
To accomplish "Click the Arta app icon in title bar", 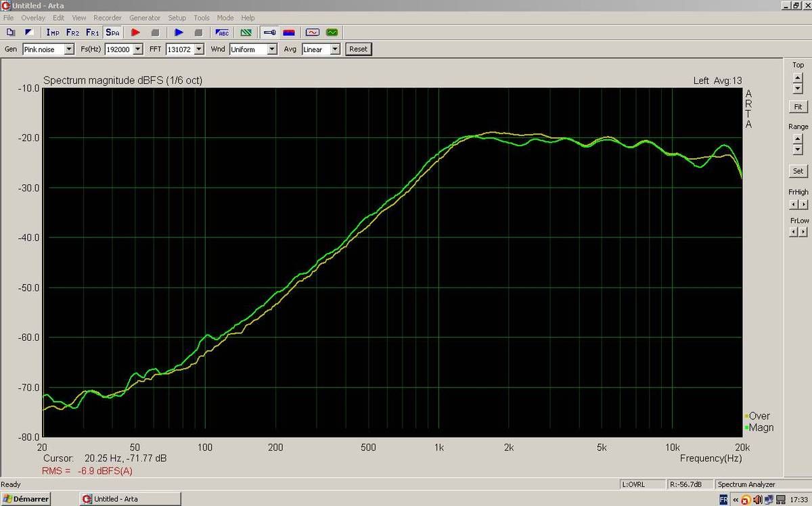I will point(6,5).
